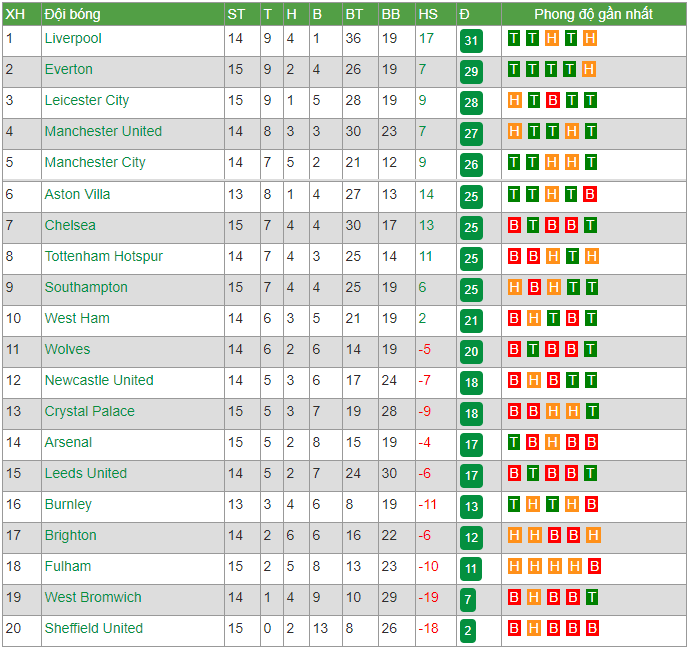The image size is (689, 648).
Task: Open the Tottenham Hotspur team link
Action: tap(104, 257)
